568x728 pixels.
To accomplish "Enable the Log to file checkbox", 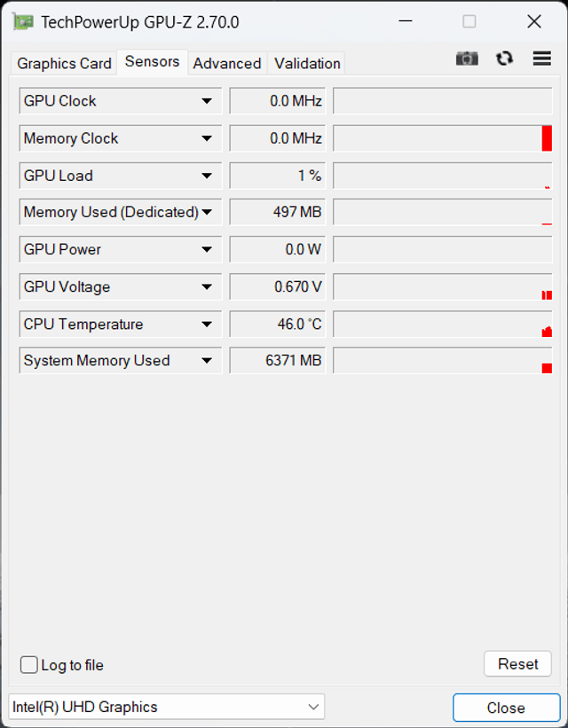I will point(28,665).
